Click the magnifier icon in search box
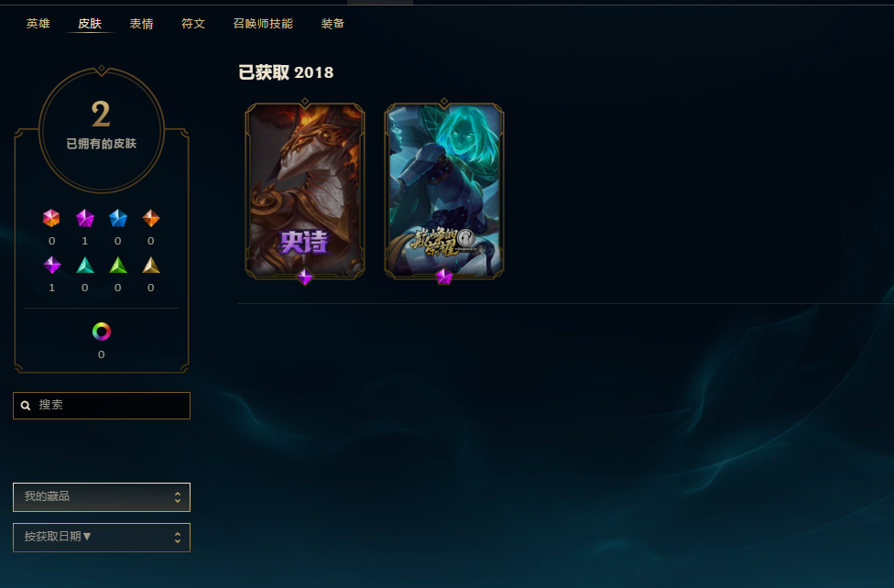 pyautogui.click(x=26, y=406)
